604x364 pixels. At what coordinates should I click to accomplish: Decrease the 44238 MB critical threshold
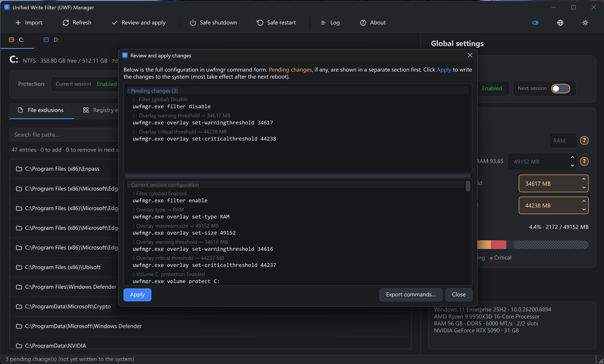click(x=584, y=209)
